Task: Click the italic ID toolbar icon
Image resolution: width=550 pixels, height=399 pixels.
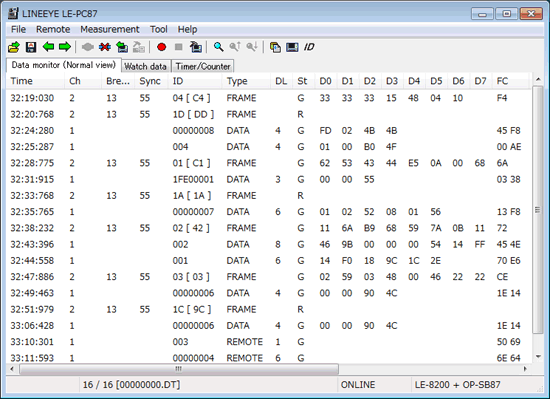Action: pyautogui.click(x=309, y=47)
